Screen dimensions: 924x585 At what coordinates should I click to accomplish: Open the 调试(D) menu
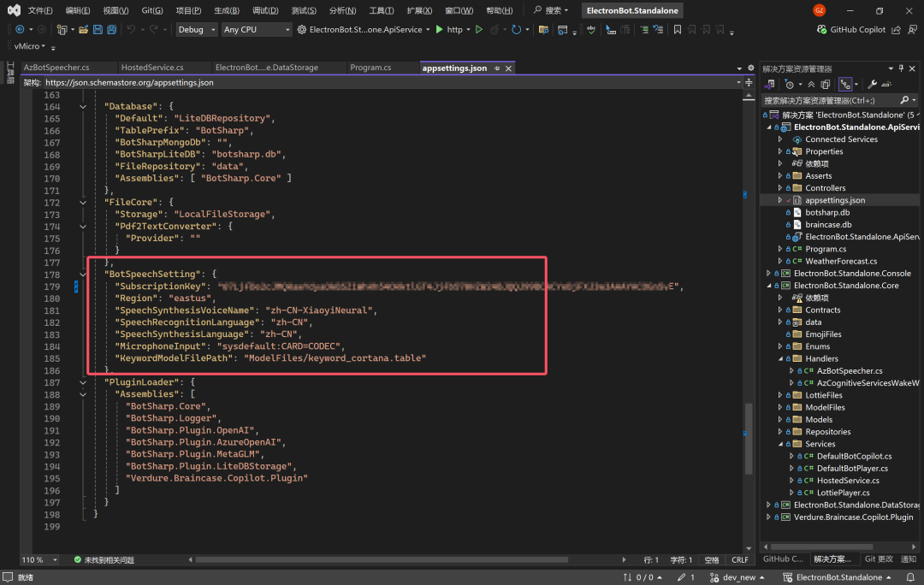pyautogui.click(x=265, y=10)
